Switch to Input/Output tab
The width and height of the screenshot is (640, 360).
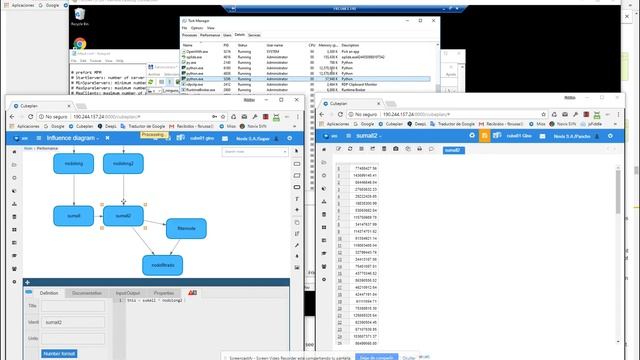click(x=128, y=293)
